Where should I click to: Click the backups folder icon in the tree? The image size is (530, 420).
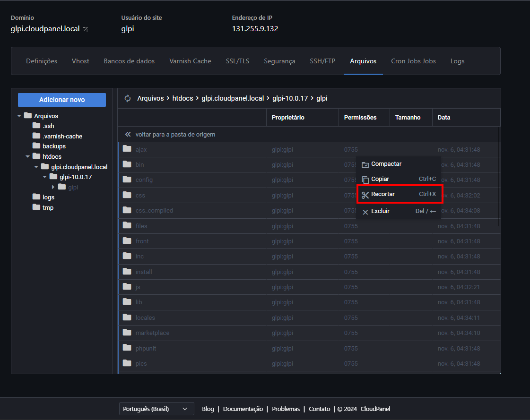coord(36,146)
